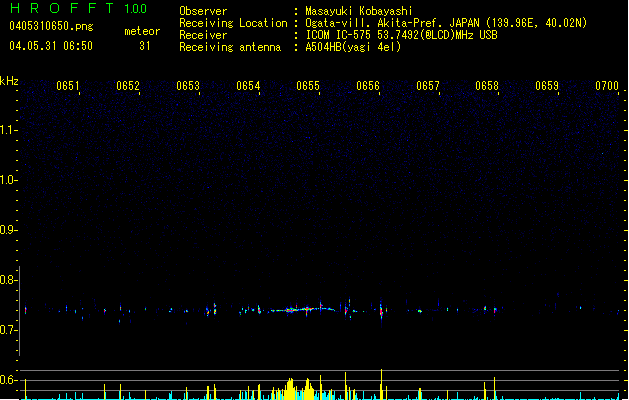Select the Ogata-vill. Akita-Pref. JAPAN location text
This screenshot has width=629, height=400.
click(x=446, y=23)
